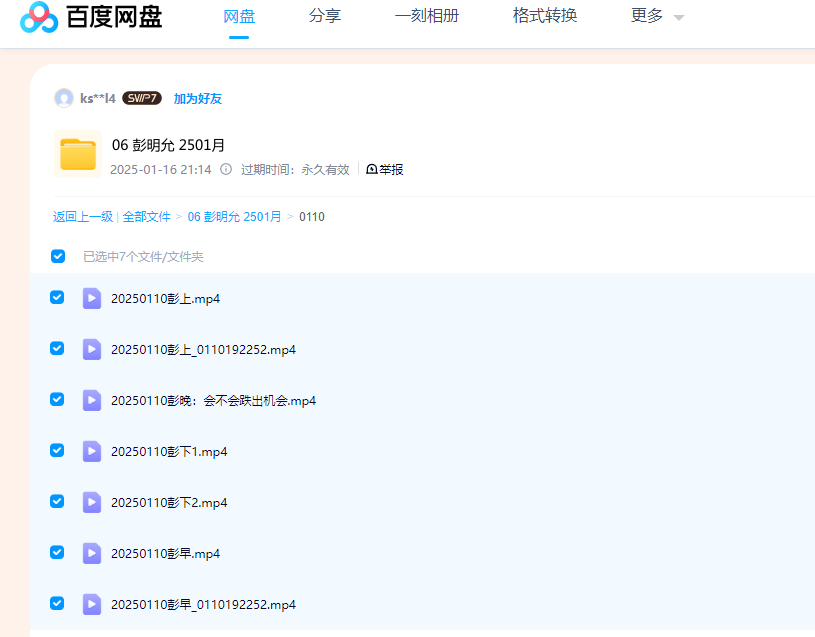Viewport: 815px width, 637px height.
Task: Click the 全部文件 breadcrumb link
Action: pyautogui.click(x=147, y=217)
